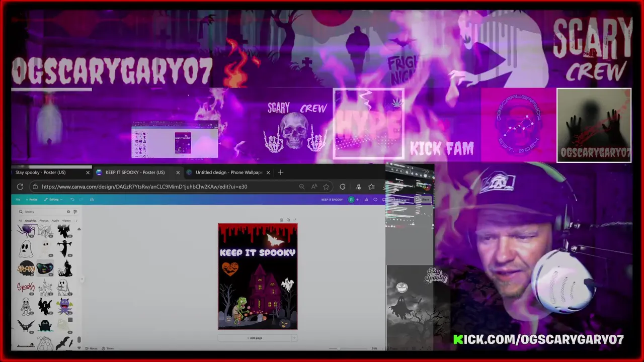Click the read aloud icon in address bar
This screenshot has width=644, height=362.
pos(314,187)
